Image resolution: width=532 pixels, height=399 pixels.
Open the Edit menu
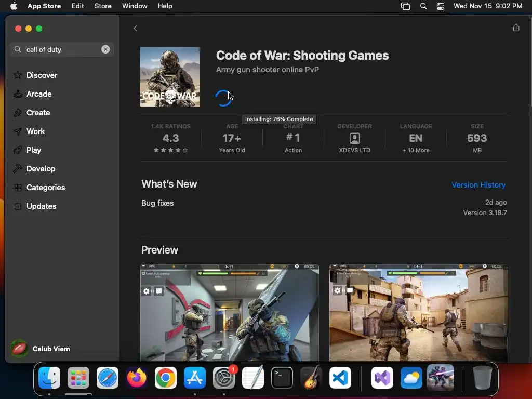(x=78, y=6)
